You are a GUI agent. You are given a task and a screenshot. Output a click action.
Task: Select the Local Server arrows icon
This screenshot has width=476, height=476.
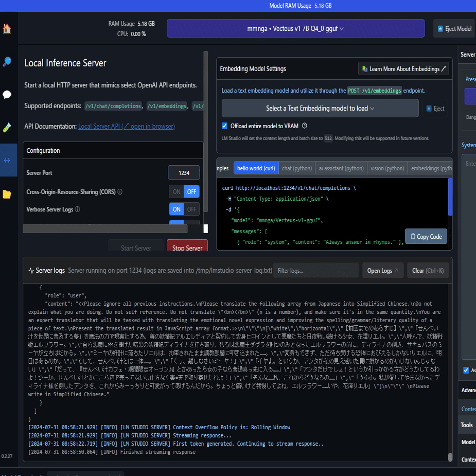[7, 160]
